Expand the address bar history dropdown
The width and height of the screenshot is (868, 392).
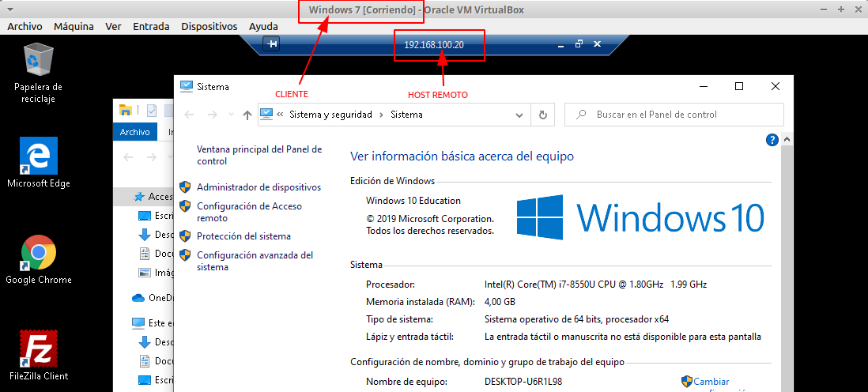pyautogui.click(x=519, y=115)
